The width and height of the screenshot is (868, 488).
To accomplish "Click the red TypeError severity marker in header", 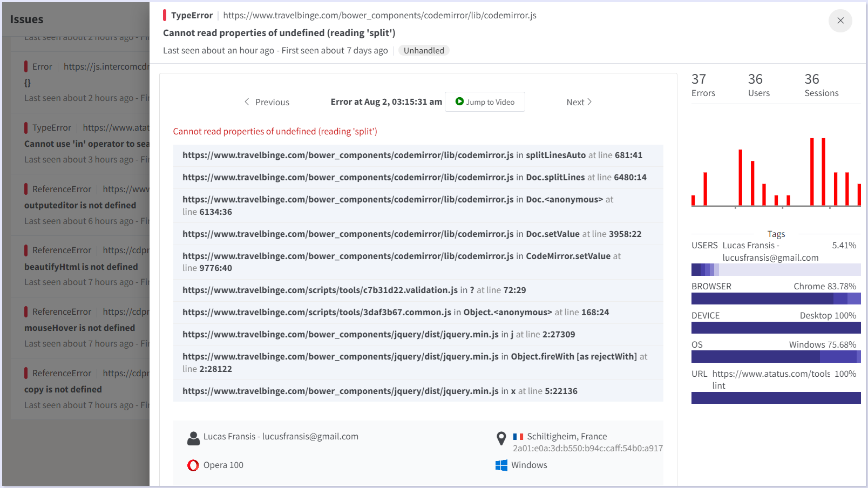I will click(165, 15).
